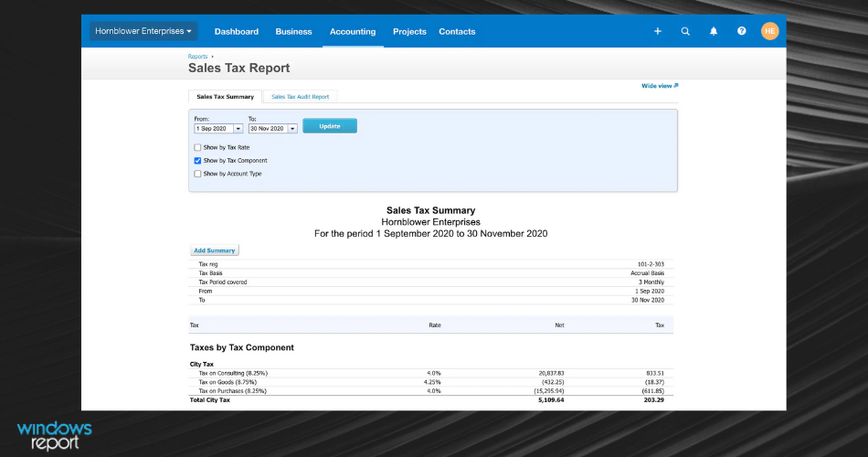The height and width of the screenshot is (457, 868).
Task: Click the 5,109.64 total net value
Action: click(551, 400)
